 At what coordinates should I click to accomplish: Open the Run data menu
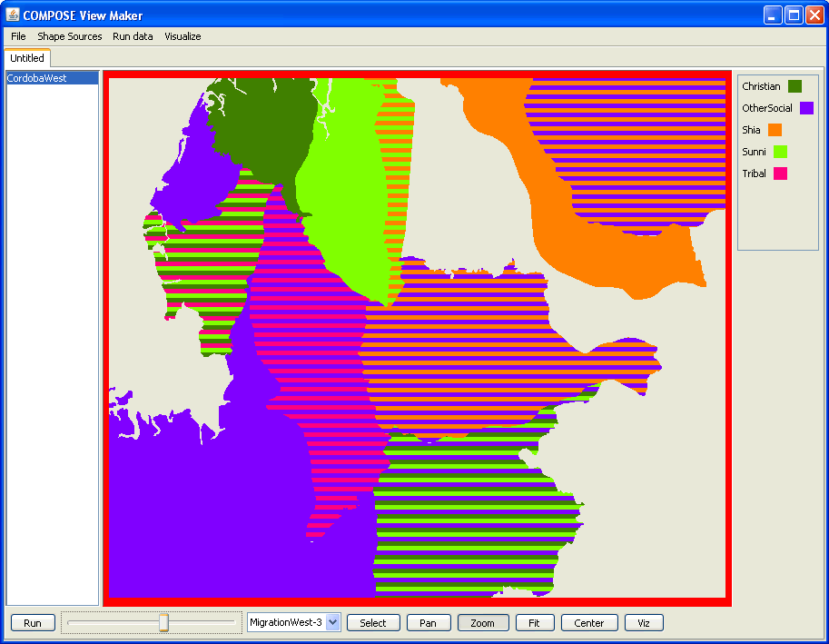[133, 36]
